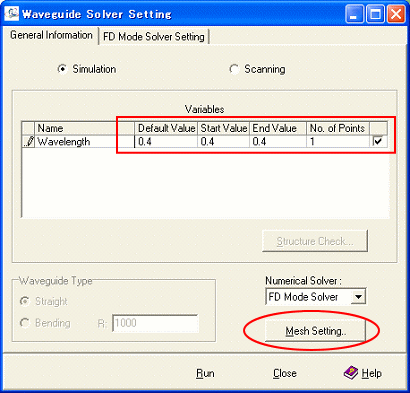Select the Straight waveguide type option
The image size is (410, 393).
[x=25, y=301]
